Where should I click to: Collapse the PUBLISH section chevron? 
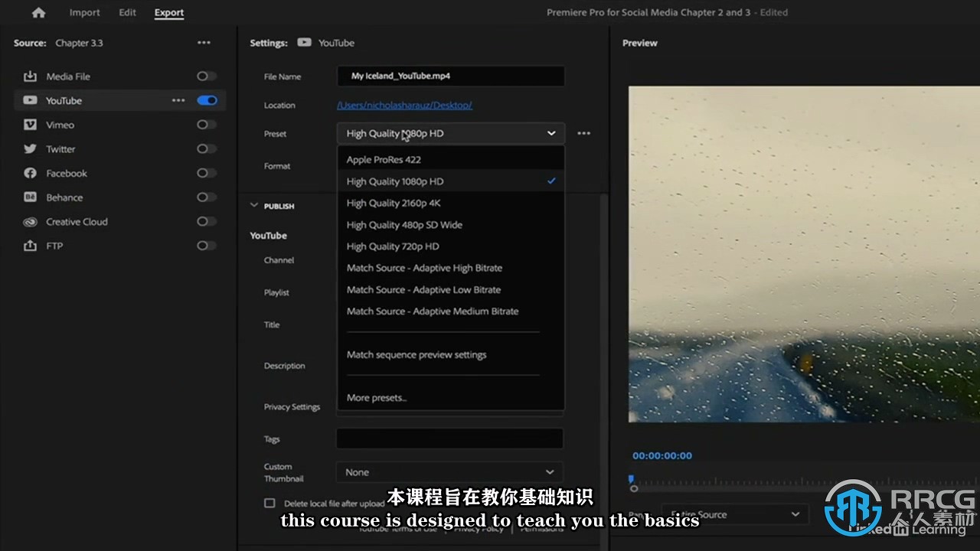click(x=254, y=206)
